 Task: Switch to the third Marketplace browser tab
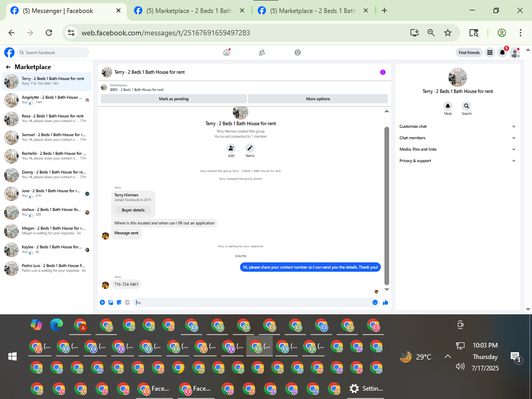pyautogui.click(x=313, y=11)
